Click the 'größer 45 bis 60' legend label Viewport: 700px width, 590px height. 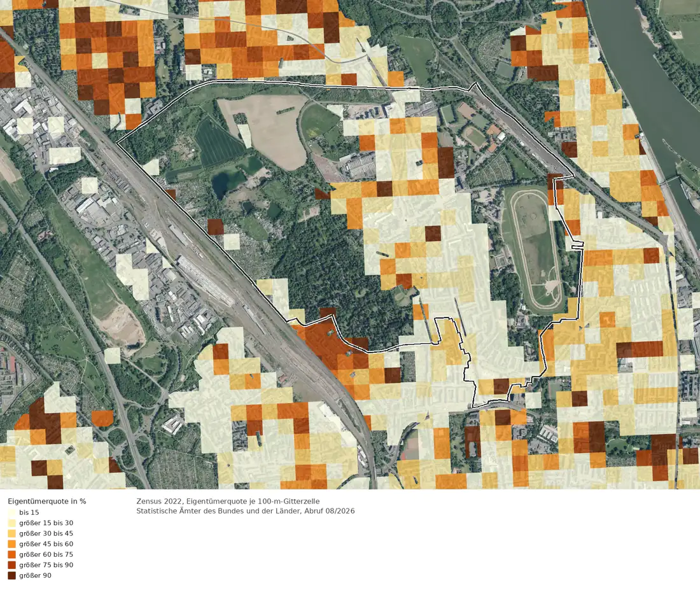pos(46,544)
